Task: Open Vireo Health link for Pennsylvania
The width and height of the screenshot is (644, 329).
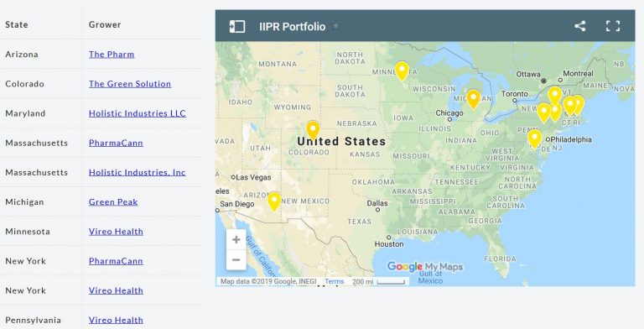Action: pyautogui.click(x=116, y=320)
